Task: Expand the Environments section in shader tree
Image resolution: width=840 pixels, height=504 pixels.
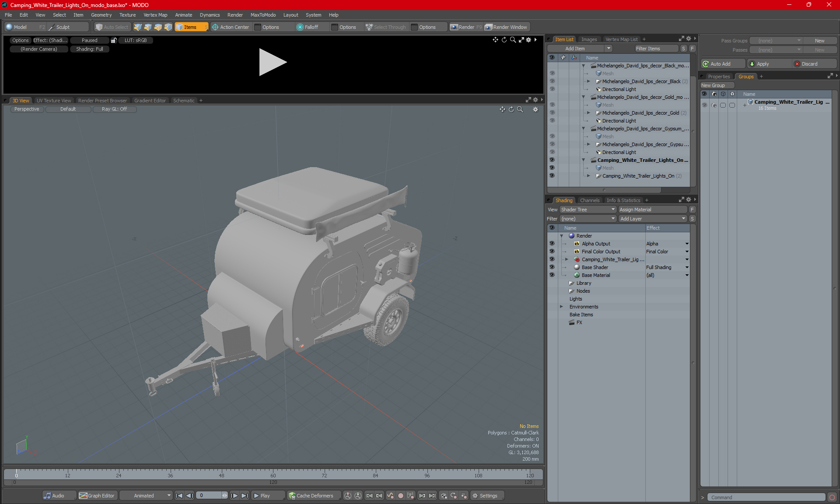Action: click(x=561, y=307)
